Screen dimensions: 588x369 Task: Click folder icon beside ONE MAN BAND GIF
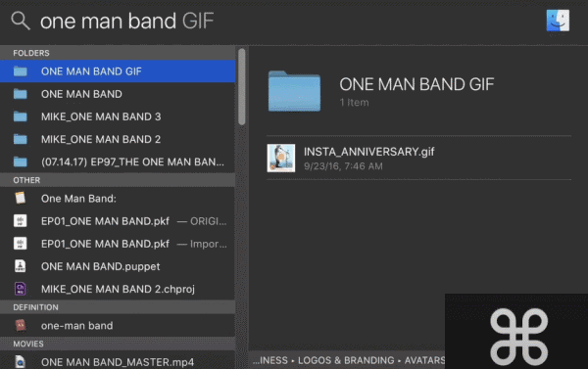point(21,71)
